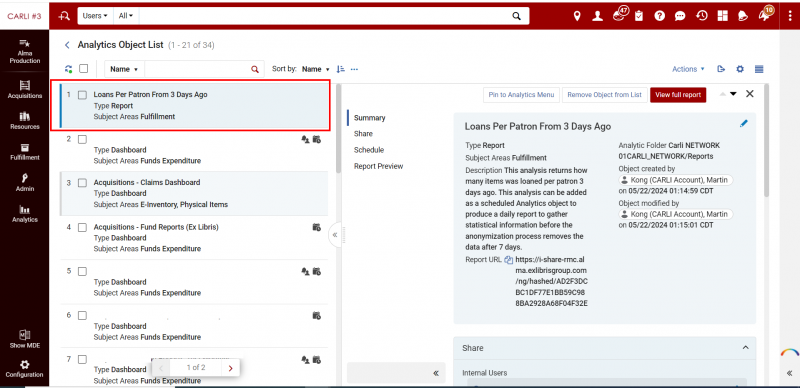Switch to the Schedule section tab
The width and height of the screenshot is (800, 388).
tap(369, 150)
